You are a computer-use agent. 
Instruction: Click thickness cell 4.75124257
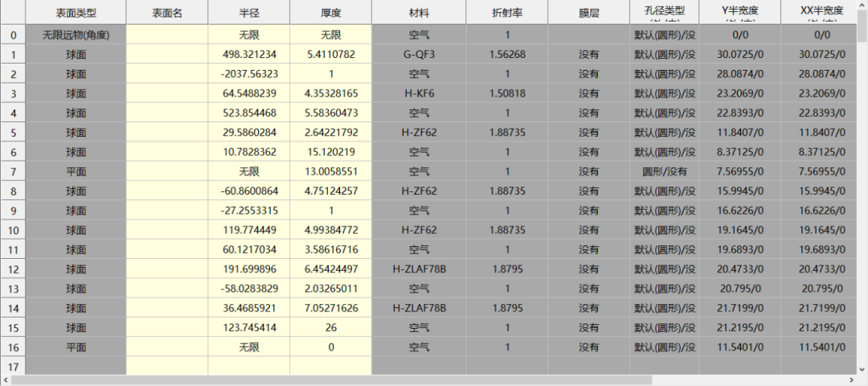(x=330, y=191)
